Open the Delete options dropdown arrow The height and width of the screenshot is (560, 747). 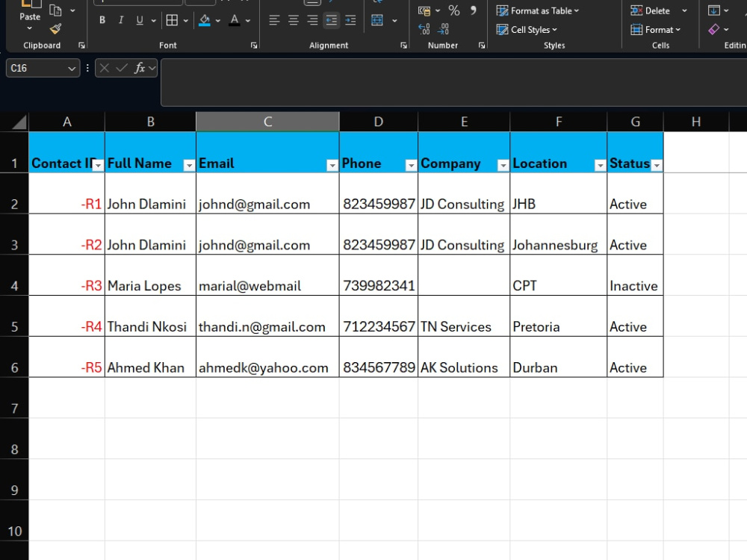pos(684,10)
